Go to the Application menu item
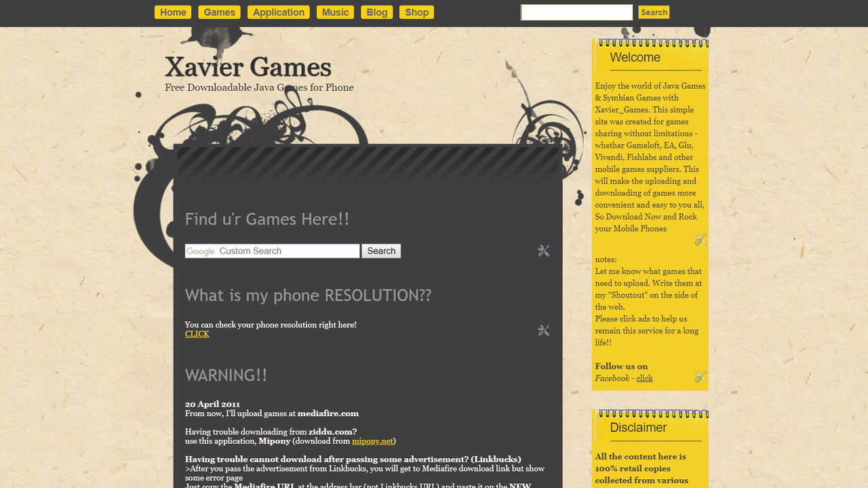The image size is (868, 488). [x=279, y=12]
